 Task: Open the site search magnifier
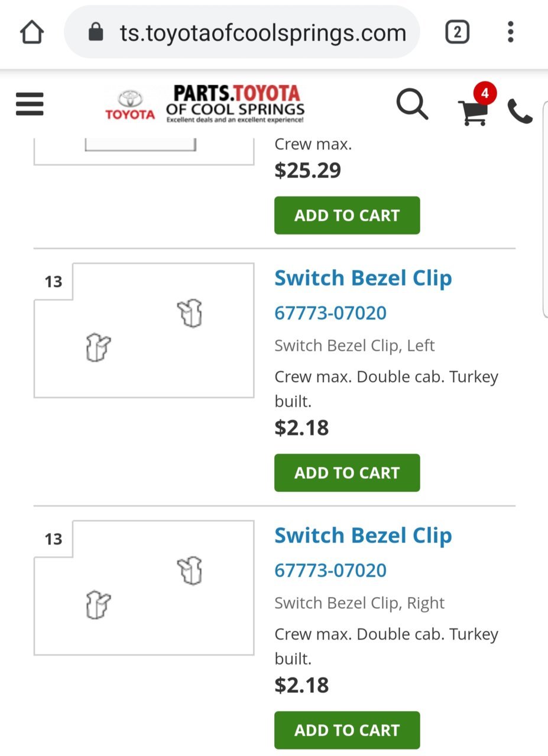click(x=412, y=105)
